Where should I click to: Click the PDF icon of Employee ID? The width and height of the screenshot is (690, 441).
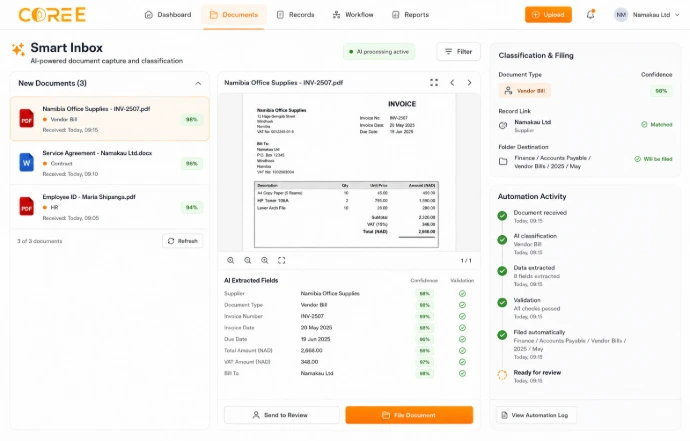click(x=26, y=206)
